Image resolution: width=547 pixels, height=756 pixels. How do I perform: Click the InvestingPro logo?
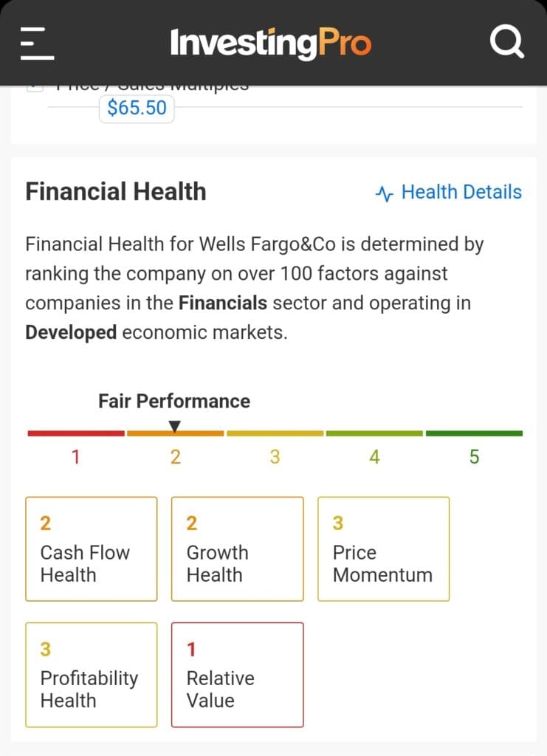coord(270,43)
